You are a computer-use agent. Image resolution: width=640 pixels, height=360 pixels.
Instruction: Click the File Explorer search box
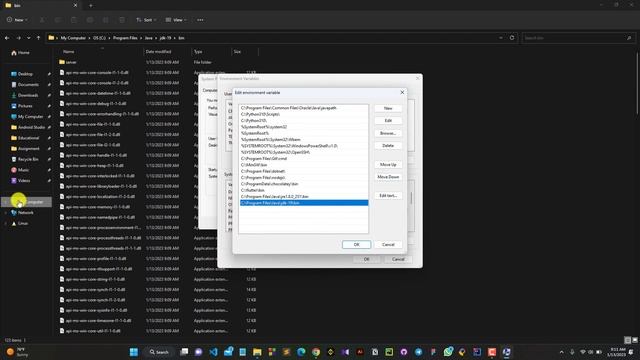point(578,38)
